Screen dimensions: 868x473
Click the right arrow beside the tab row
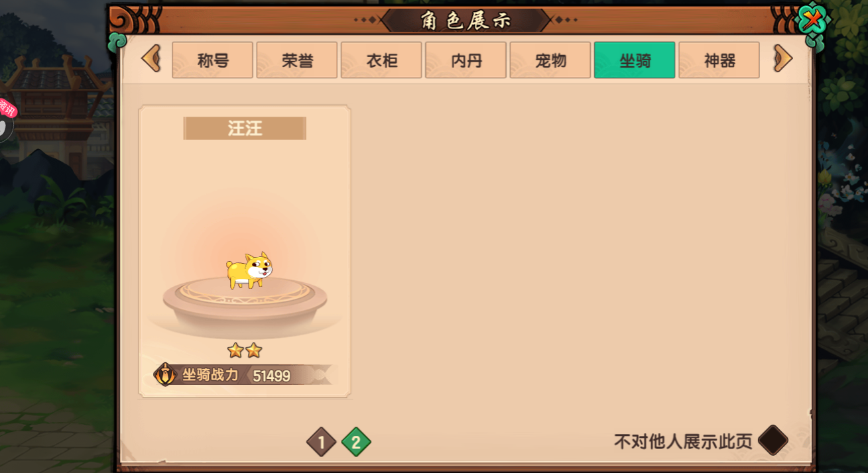tap(783, 59)
